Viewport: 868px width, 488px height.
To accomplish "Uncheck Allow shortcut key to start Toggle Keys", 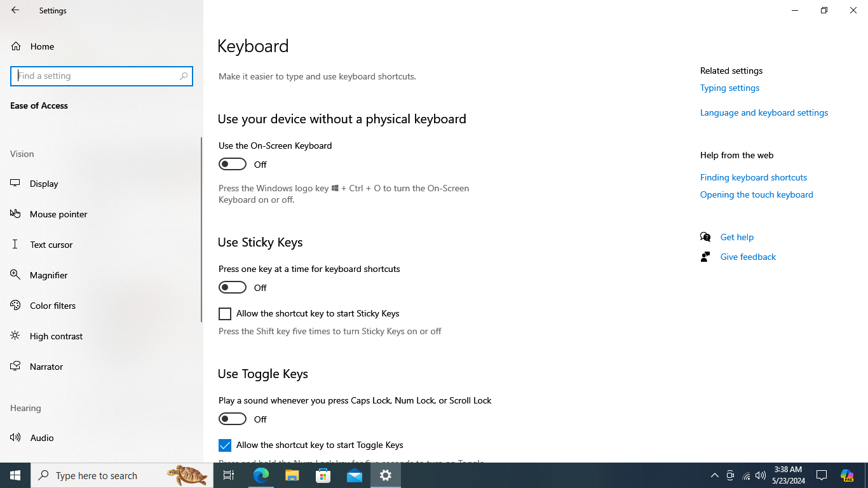I will pyautogui.click(x=225, y=445).
